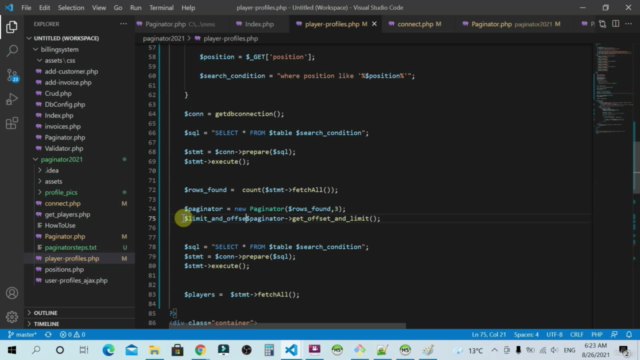
Task: Open Calculator from taskbar
Action: (269, 350)
